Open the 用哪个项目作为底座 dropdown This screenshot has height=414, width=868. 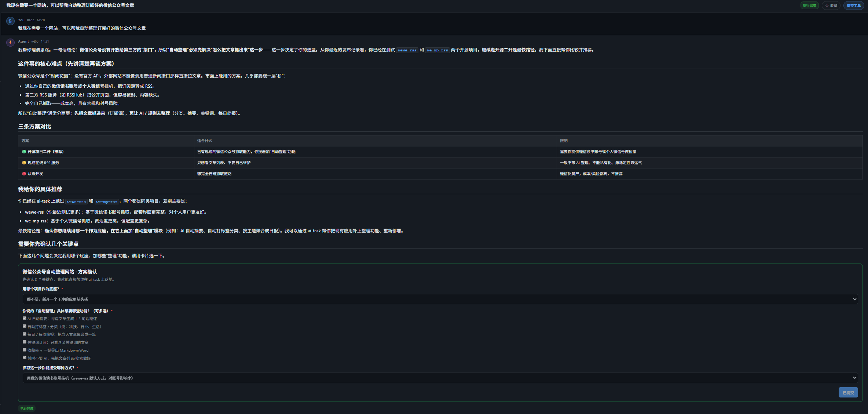[440, 299]
